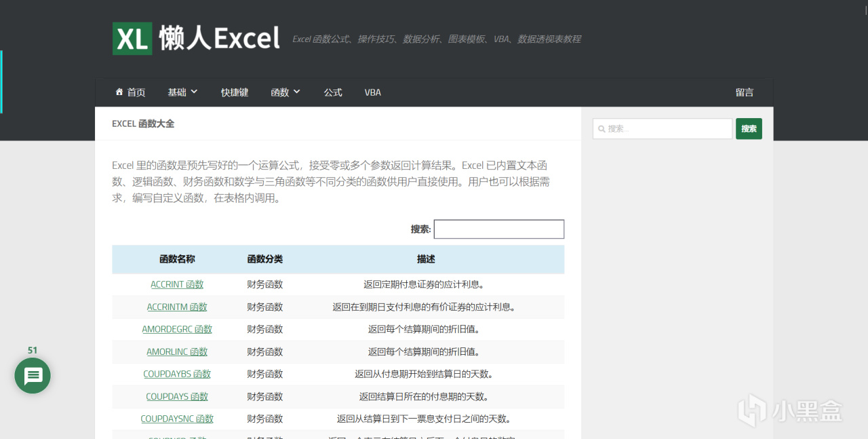868x439 pixels.
Task: Expand the 基础 menu chevron
Action: [194, 92]
